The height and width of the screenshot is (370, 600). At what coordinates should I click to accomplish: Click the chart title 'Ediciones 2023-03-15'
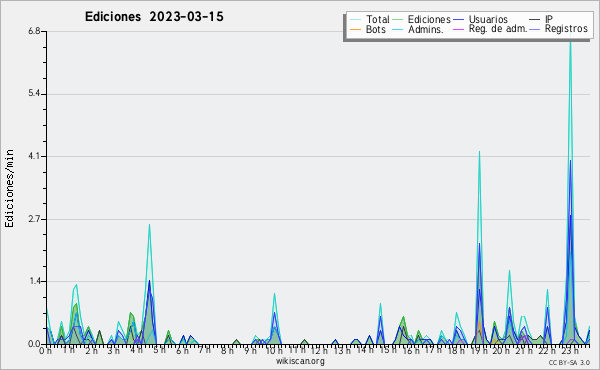[154, 17]
